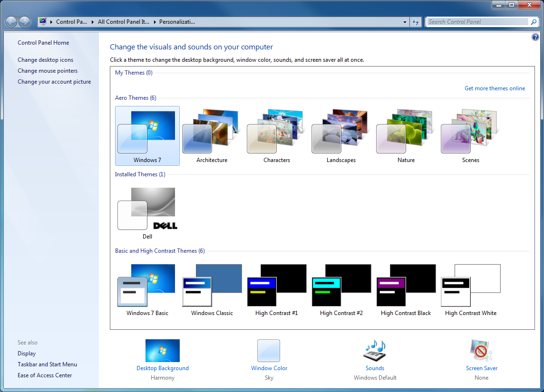Apply the Architecture theme
This screenshot has height=392, width=544.
(x=212, y=136)
